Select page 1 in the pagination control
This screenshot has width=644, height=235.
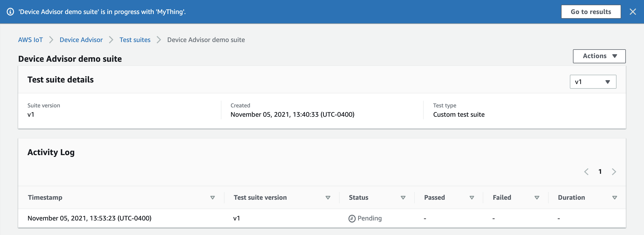(x=600, y=171)
